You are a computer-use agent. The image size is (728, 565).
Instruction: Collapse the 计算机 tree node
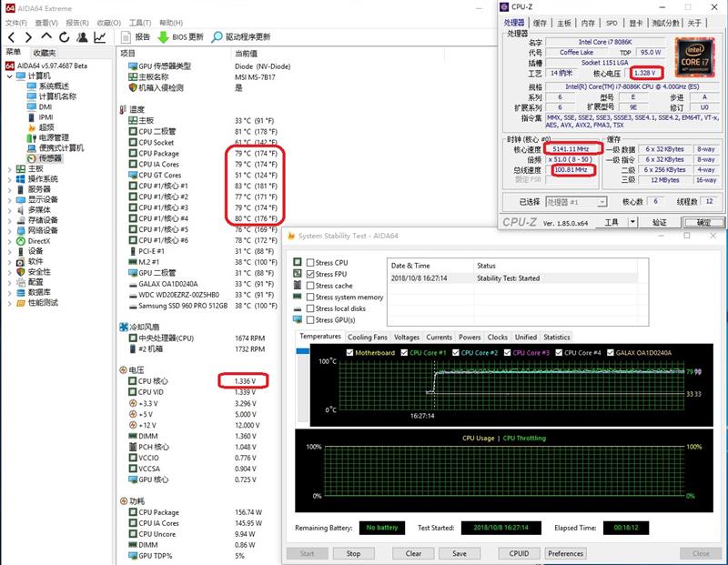pos(10,76)
